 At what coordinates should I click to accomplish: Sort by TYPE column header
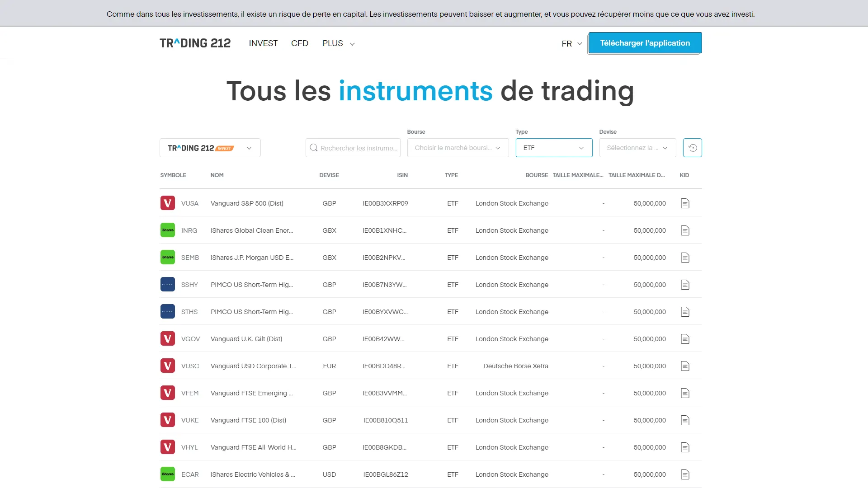[451, 175]
